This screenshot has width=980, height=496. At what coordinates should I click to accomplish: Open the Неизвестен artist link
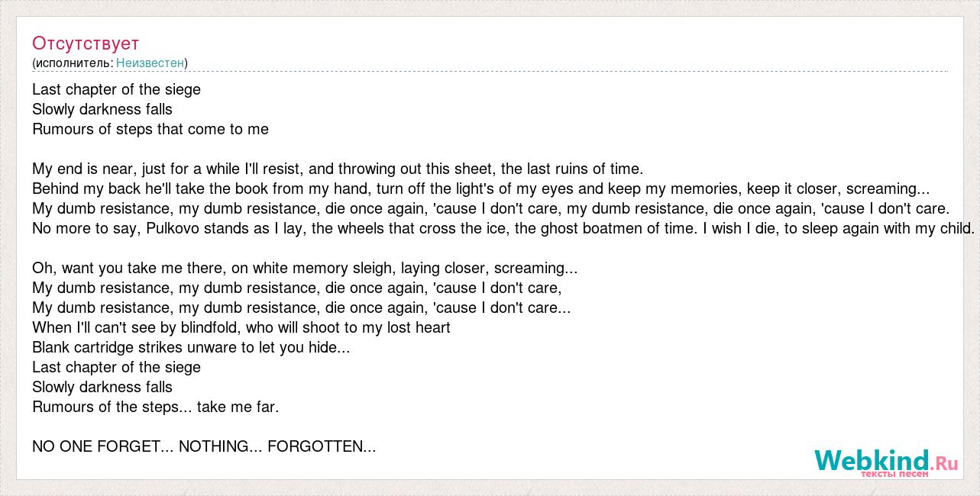pyautogui.click(x=150, y=63)
